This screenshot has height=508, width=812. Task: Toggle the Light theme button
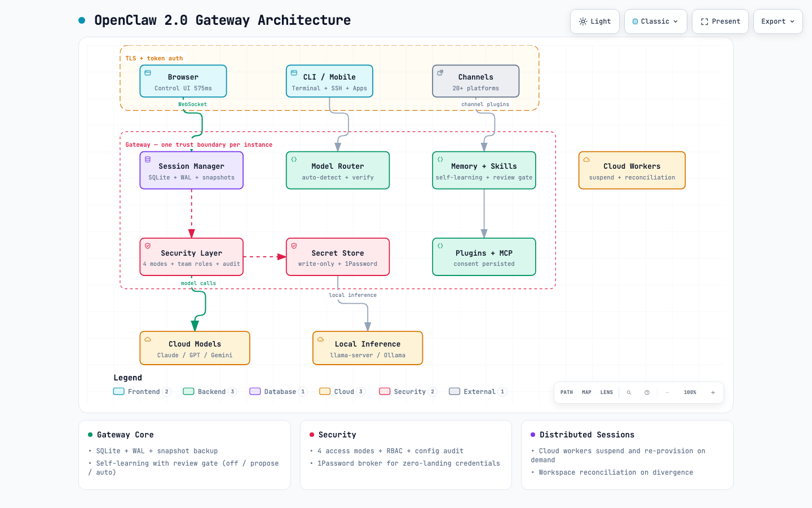click(x=595, y=21)
